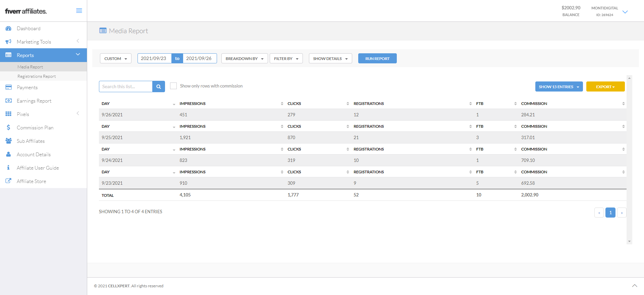The width and height of the screenshot is (644, 295).
Task: Select Account Details in sidebar
Action: click(x=34, y=155)
